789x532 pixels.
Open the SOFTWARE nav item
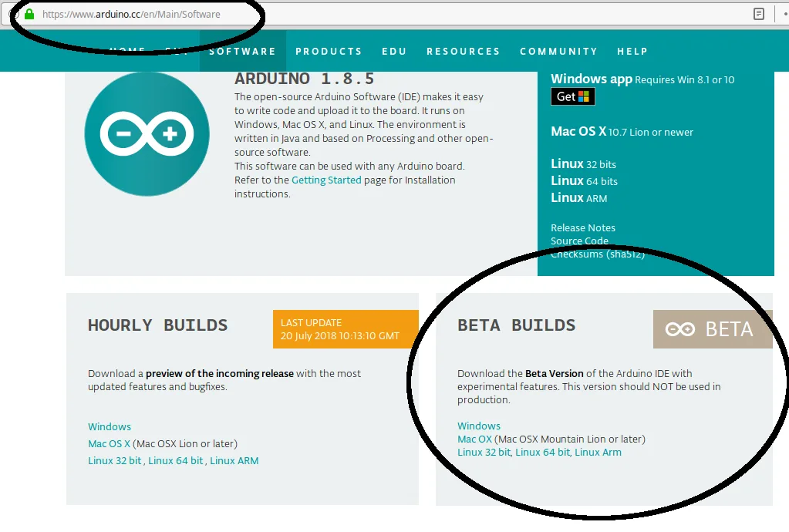click(x=242, y=52)
